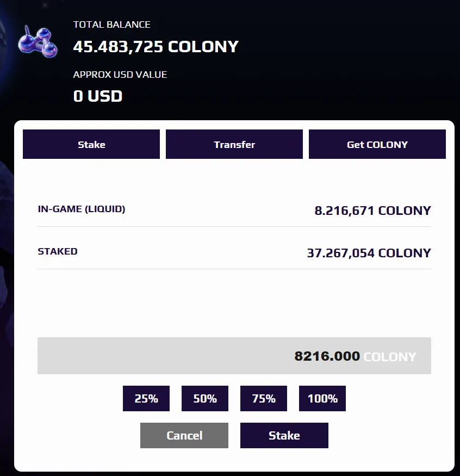
Task: Click the IN-GAME (LIQUID) label
Action: [82, 209]
